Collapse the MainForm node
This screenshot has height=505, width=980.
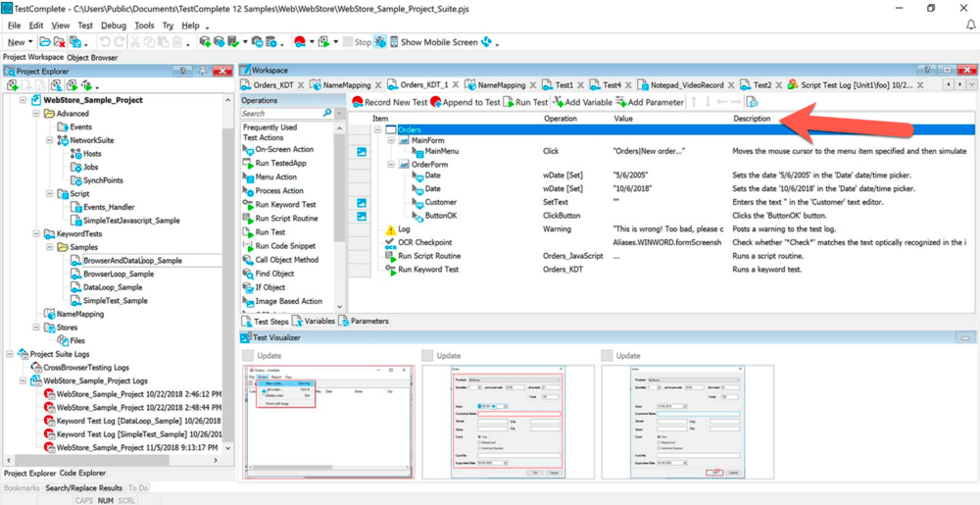[x=390, y=140]
